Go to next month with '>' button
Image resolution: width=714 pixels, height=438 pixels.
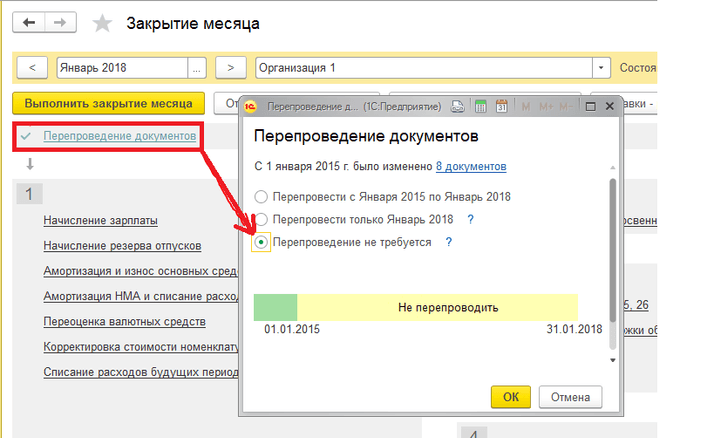[x=231, y=67]
